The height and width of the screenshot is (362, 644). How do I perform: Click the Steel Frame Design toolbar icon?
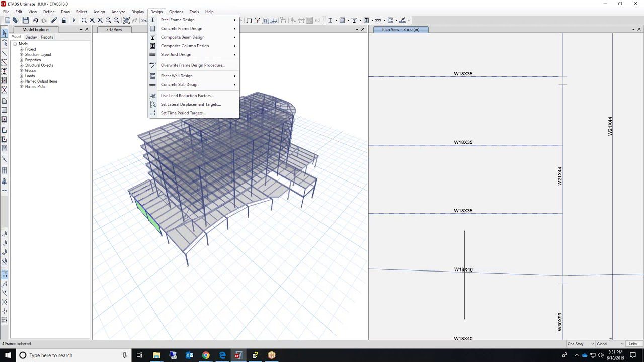[330, 20]
